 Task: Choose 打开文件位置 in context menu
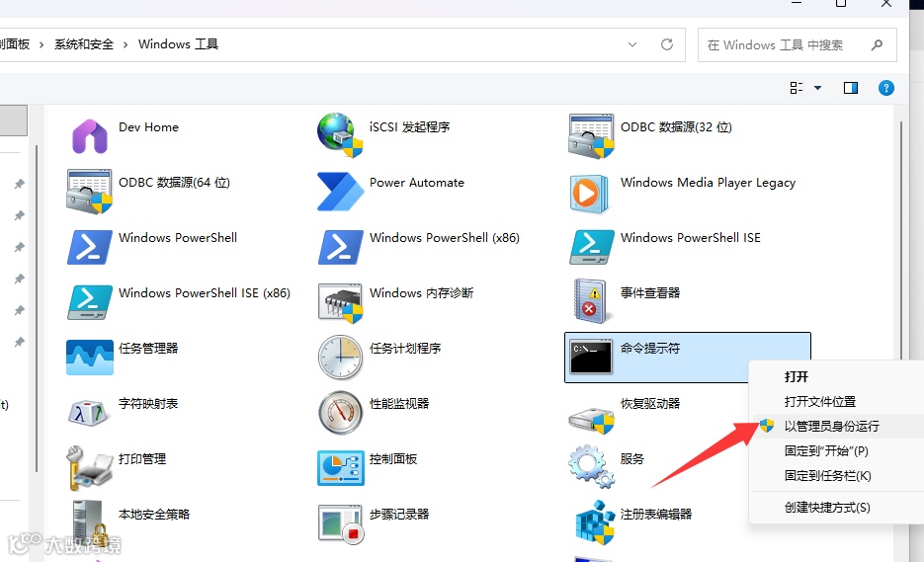[819, 401]
